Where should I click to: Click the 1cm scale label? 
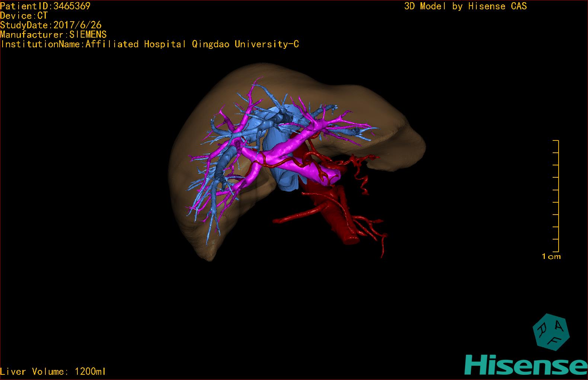tap(551, 256)
